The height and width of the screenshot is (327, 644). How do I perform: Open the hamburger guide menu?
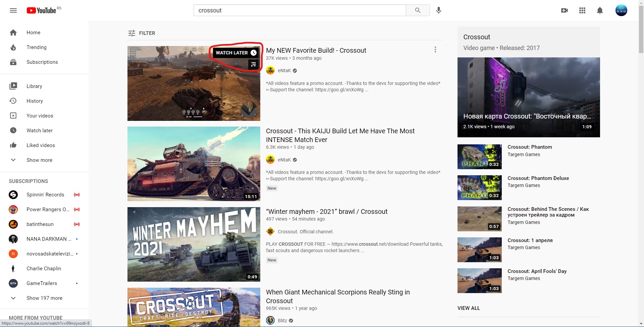tap(13, 10)
